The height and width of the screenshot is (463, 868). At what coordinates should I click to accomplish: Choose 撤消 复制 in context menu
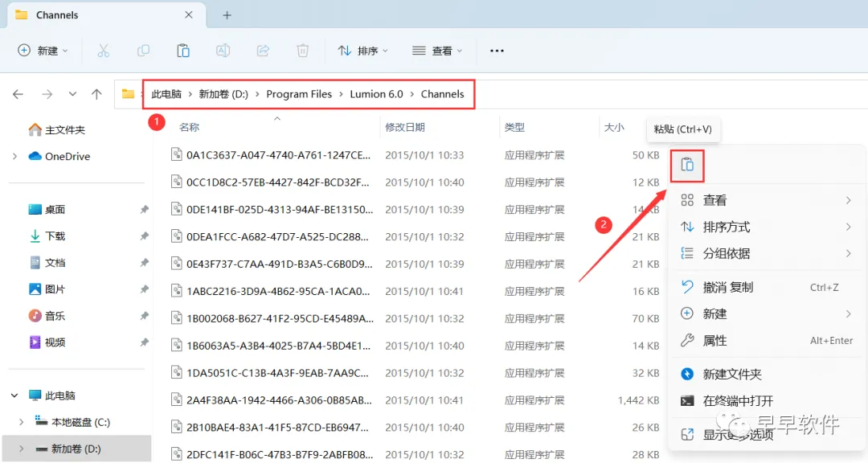767,288
